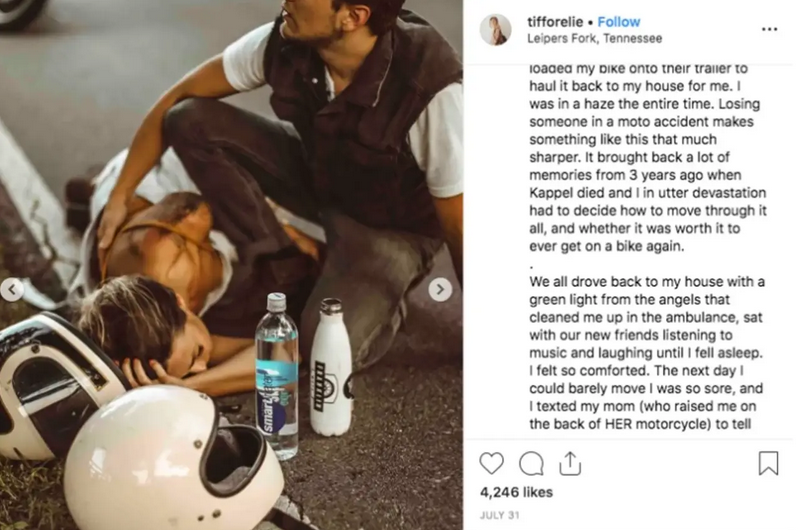The height and width of the screenshot is (530, 802).
Task: Show who liked via 4,246 likes
Action: [x=516, y=492]
